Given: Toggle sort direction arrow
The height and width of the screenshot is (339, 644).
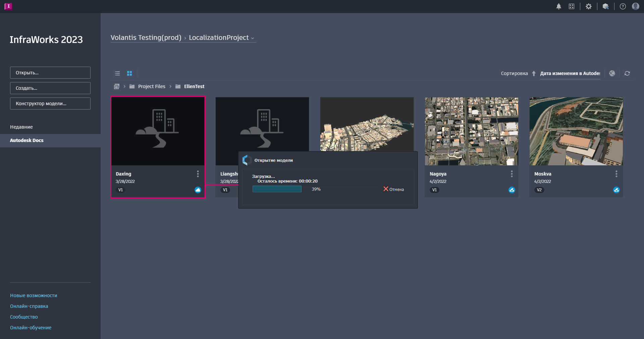Looking at the screenshot, I should coord(534,73).
